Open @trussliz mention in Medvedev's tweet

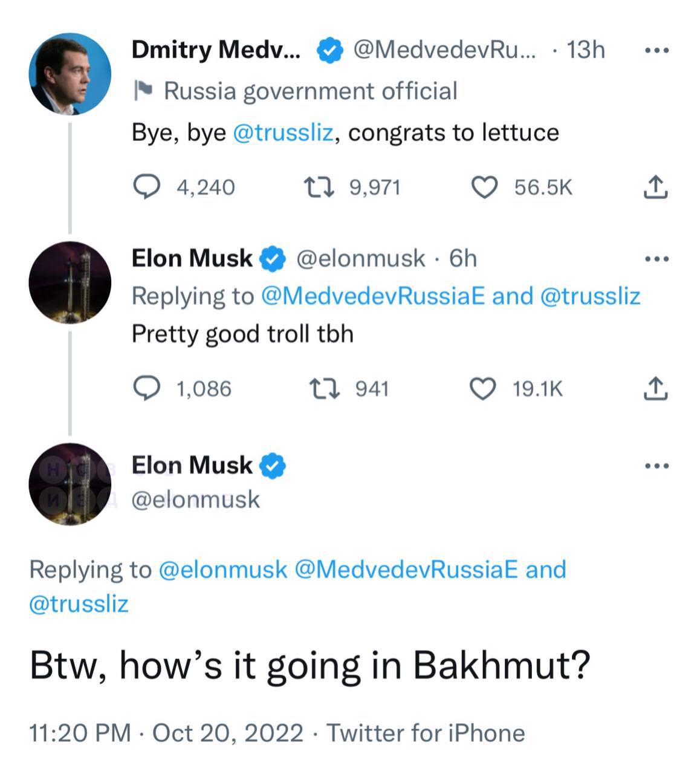[283, 132]
